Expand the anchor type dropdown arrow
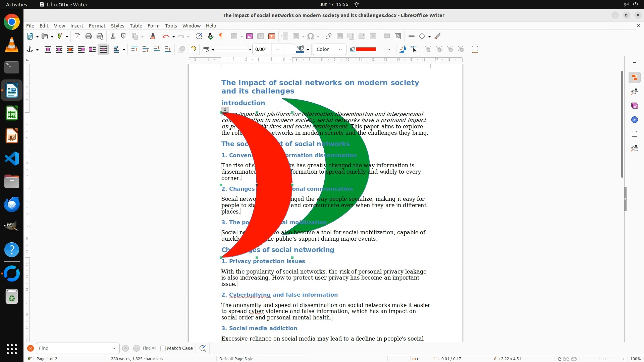The width and height of the screenshot is (644, 362). click(37, 50)
